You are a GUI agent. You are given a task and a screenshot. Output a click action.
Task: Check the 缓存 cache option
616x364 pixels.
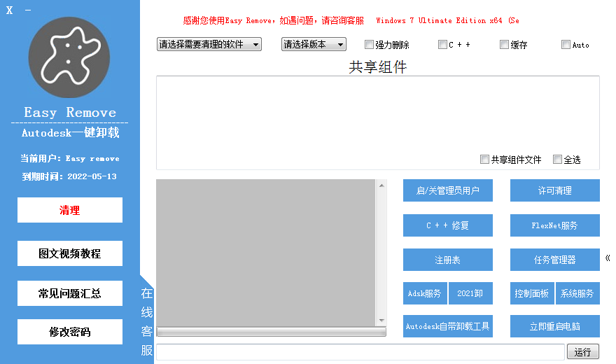(x=504, y=45)
